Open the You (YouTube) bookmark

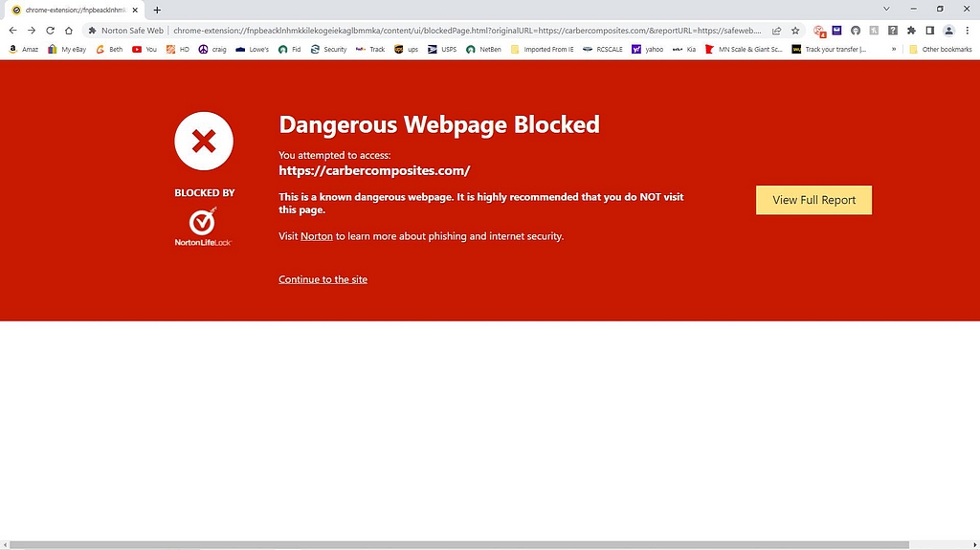pos(145,49)
